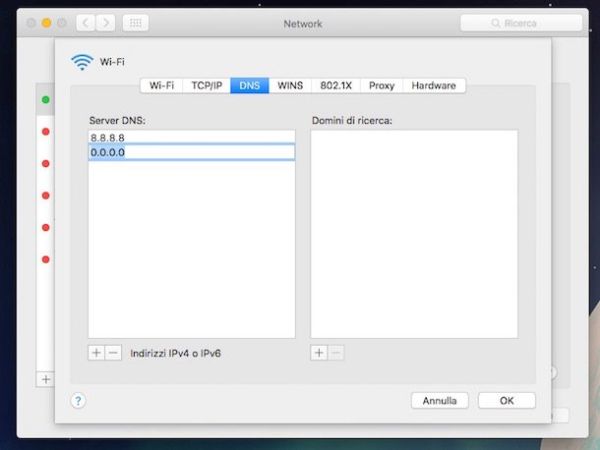Remove selected DNS server with minus button
Screen dimensions: 600x450
tap(113, 353)
